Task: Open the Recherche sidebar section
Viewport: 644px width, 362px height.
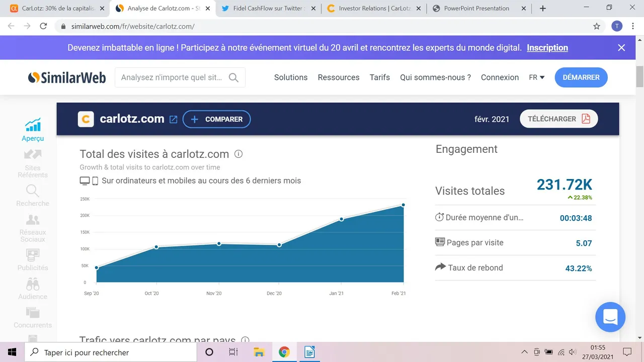Action: coord(33,196)
